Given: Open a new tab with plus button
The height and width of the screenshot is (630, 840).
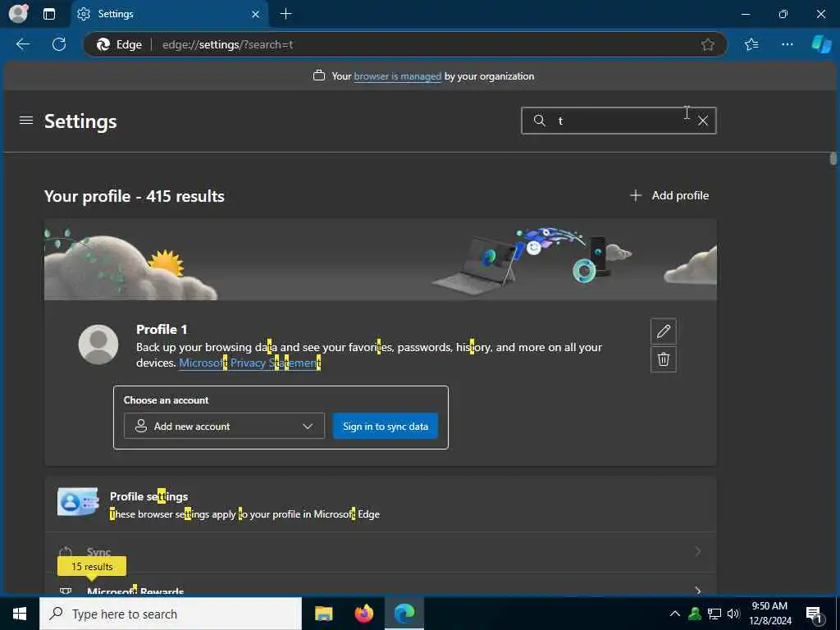Looking at the screenshot, I should coord(286,14).
